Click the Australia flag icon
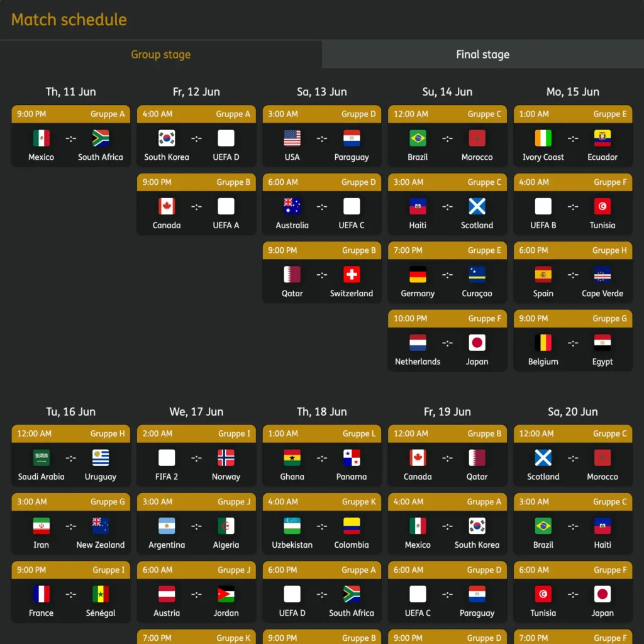The image size is (644, 644). [x=292, y=206]
